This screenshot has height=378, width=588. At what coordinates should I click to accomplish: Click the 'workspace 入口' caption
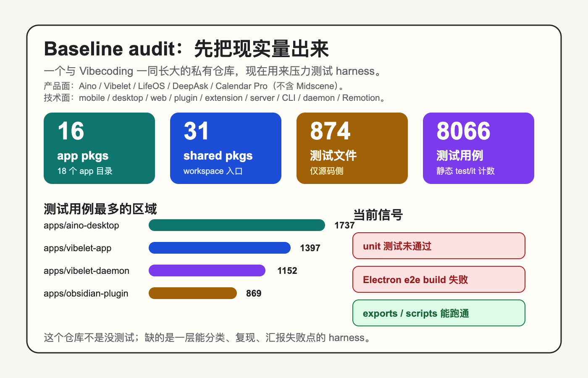pyautogui.click(x=213, y=171)
